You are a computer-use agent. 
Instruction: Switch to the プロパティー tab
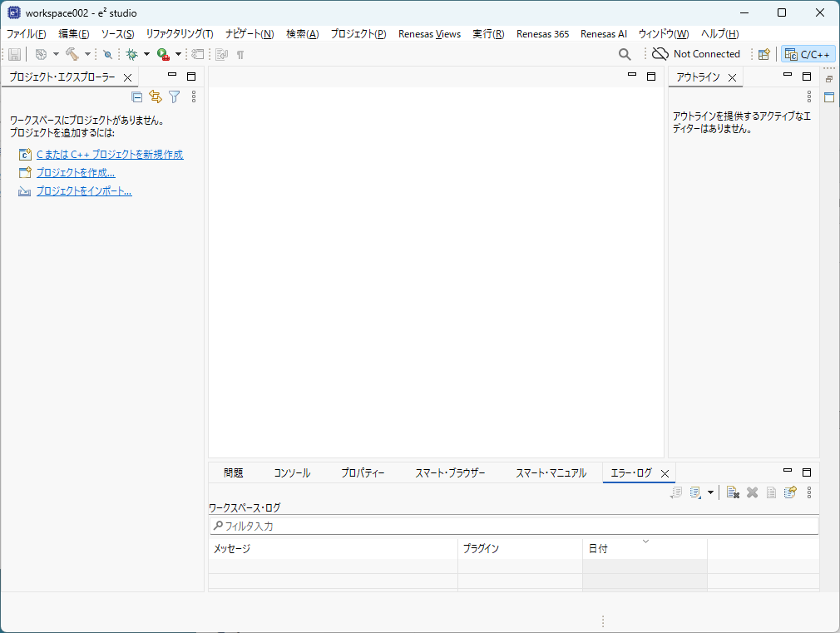(363, 472)
